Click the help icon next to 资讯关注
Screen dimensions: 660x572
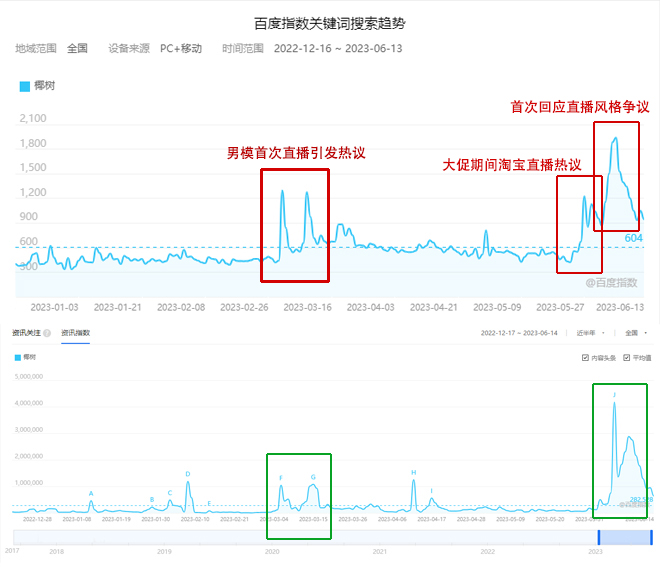(47, 333)
